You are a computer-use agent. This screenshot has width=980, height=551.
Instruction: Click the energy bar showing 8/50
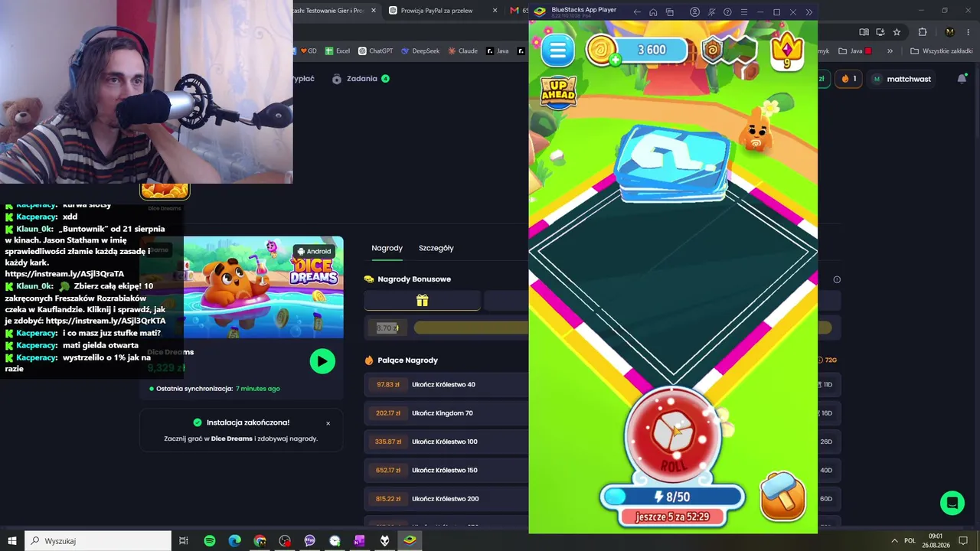(672, 497)
